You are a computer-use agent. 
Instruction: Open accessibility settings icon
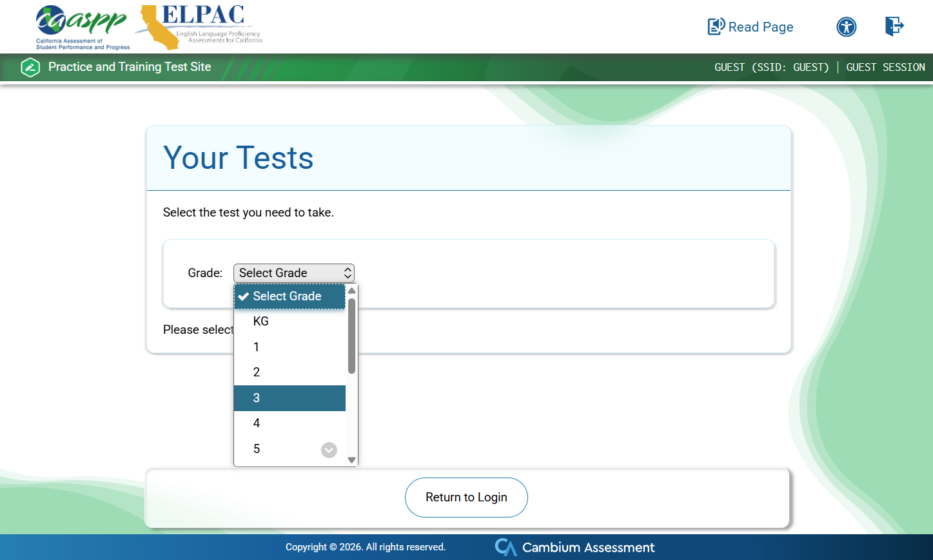click(x=846, y=27)
